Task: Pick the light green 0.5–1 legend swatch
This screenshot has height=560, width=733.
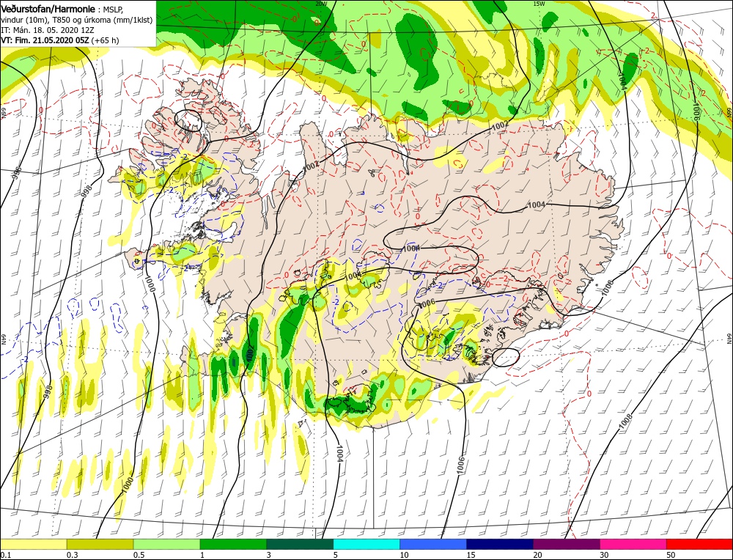Action: pyautogui.click(x=167, y=544)
